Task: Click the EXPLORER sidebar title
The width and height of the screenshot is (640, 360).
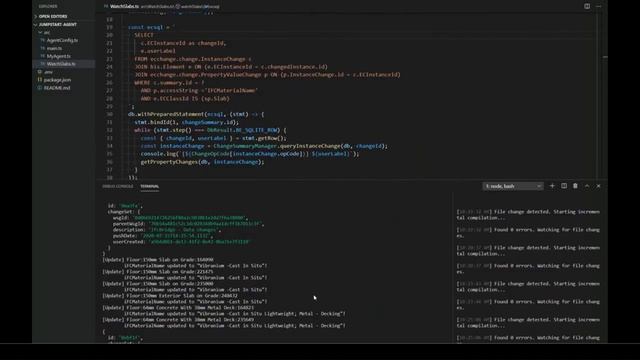Action: click(x=48, y=7)
